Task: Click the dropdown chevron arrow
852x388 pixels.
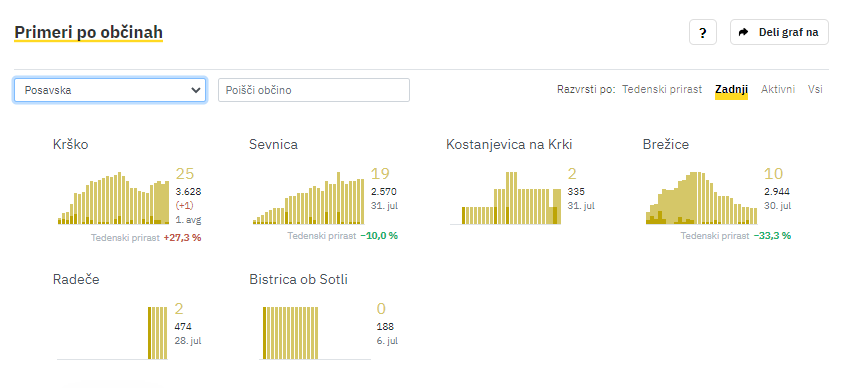Action: (x=196, y=90)
